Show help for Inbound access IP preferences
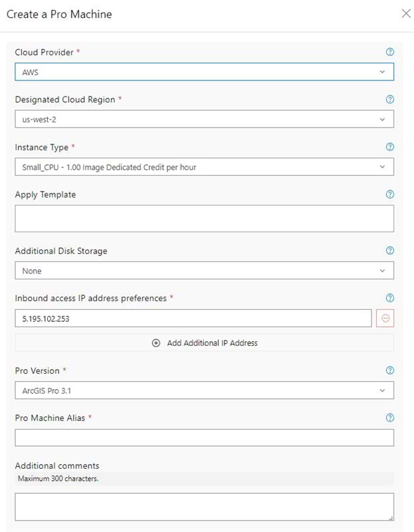Image resolution: width=414 pixels, height=532 pixels. [390, 298]
